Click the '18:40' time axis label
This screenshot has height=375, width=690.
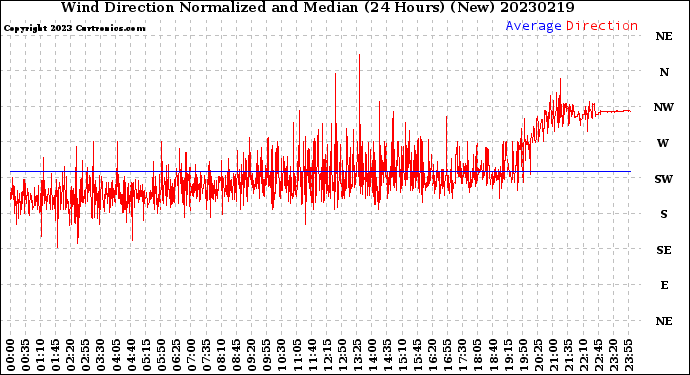[493, 355]
